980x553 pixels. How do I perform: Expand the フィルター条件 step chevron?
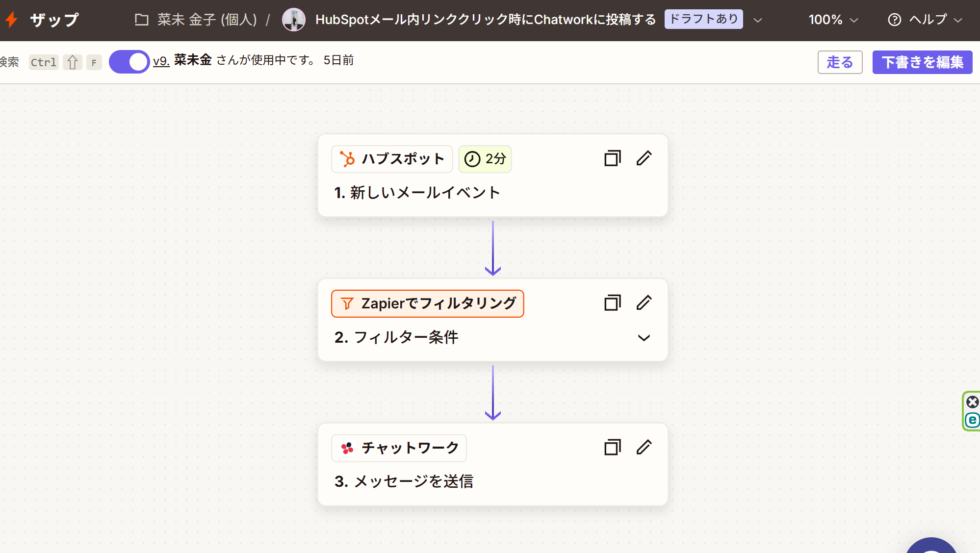644,338
